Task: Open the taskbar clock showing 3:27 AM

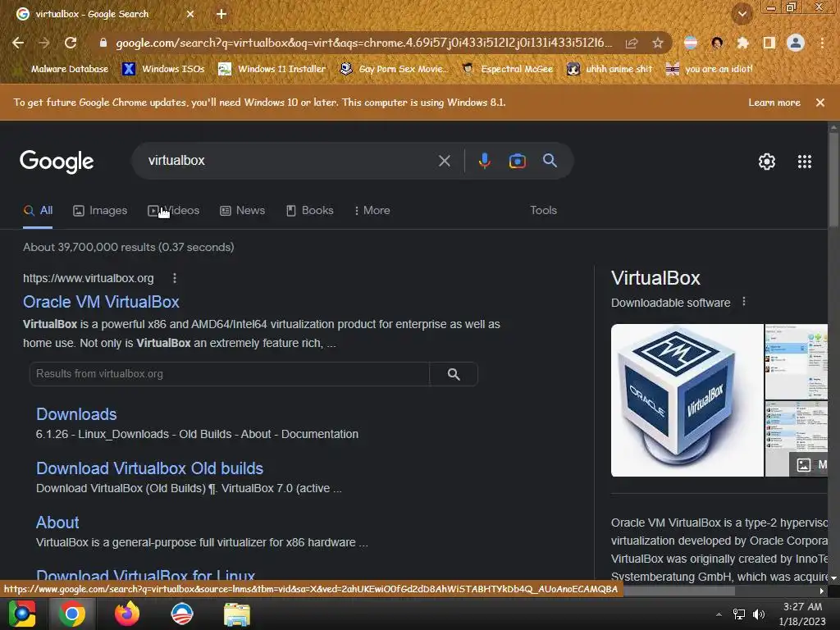Action: (x=802, y=614)
